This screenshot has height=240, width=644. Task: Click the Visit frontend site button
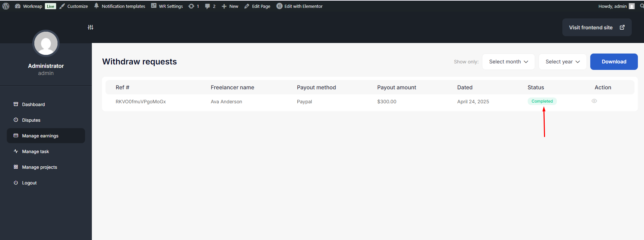point(597,27)
